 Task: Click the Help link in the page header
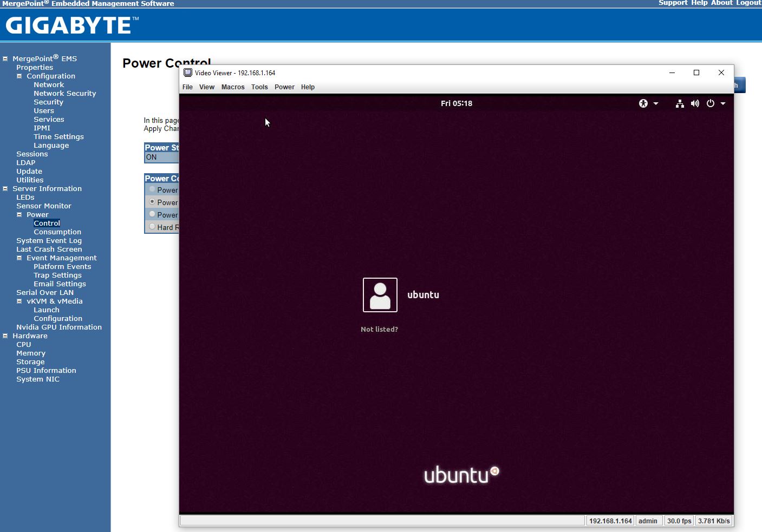click(699, 3)
